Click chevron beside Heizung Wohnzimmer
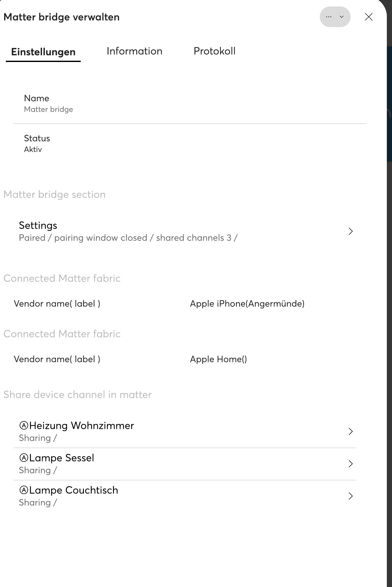The image size is (392, 587). pos(351,431)
